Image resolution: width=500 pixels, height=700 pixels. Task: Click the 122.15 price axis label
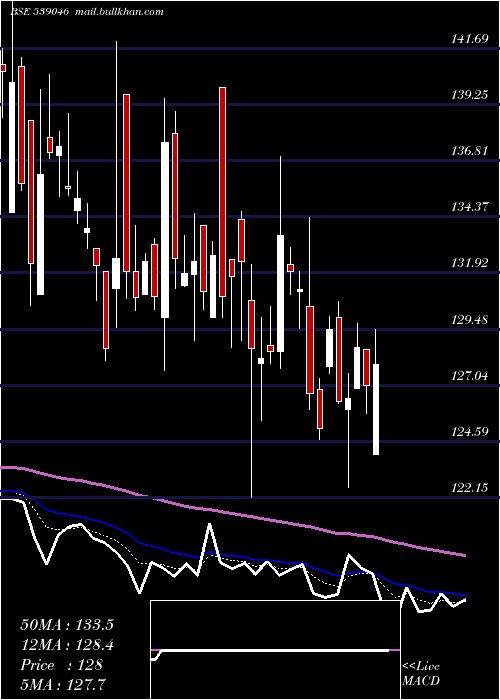(470, 488)
